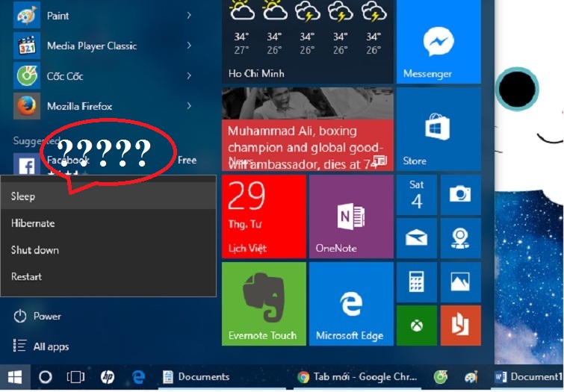Choose Restart from the power menu

point(27,277)
